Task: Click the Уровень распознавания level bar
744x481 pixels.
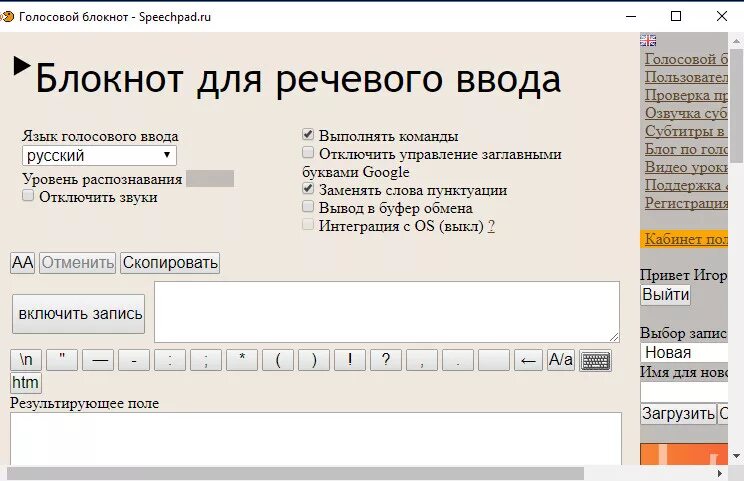Action: (210, 179)
